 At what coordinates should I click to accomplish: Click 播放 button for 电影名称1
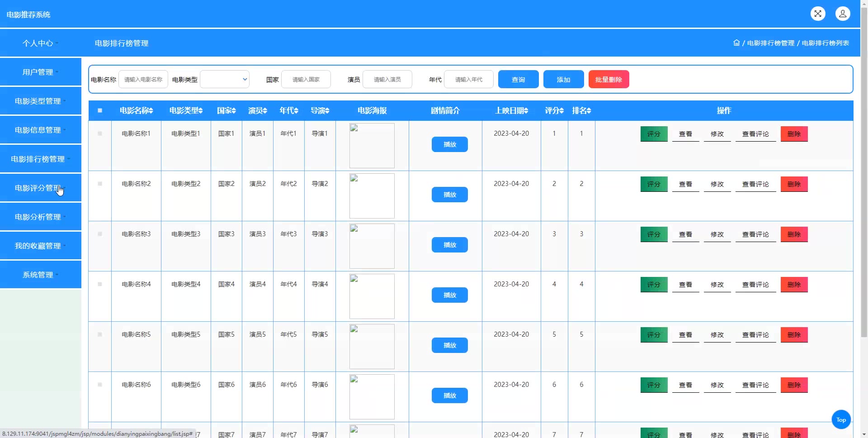pyautogui.click(x=450, y=144)
